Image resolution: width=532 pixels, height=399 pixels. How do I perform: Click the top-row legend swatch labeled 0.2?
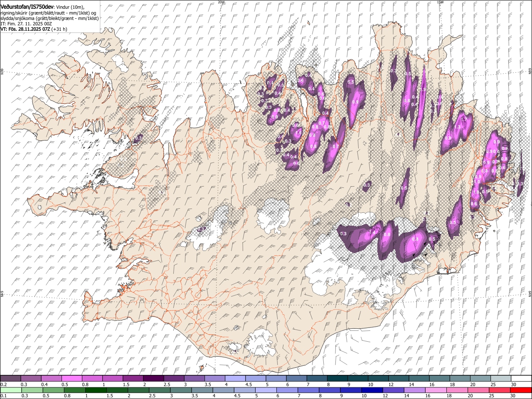click(x=11, y=379)
